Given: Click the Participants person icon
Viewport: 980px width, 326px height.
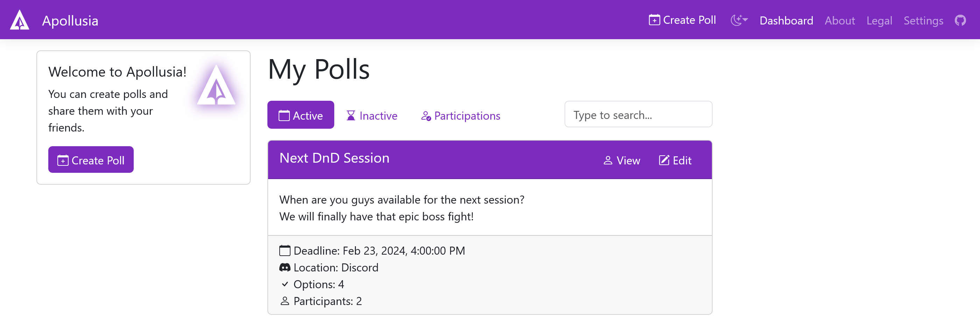Looking at the screenshot, I should coord(285,301).
